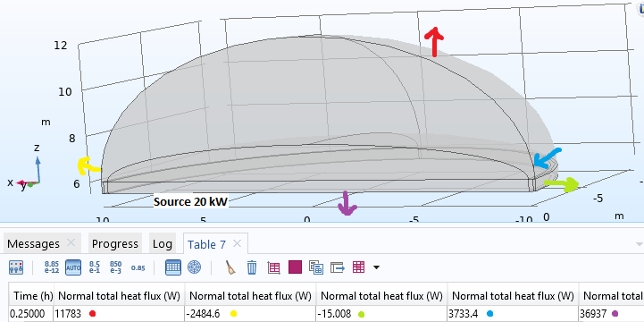Open the Log tab
Viewport: 644px width, 322px height.
(162, 244)
